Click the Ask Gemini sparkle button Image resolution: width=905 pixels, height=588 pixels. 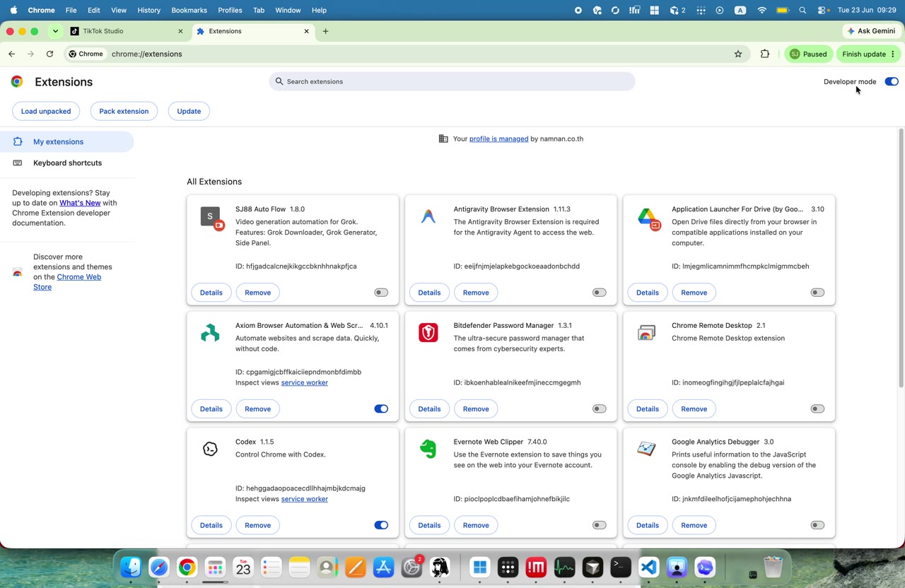click(871, 31)
